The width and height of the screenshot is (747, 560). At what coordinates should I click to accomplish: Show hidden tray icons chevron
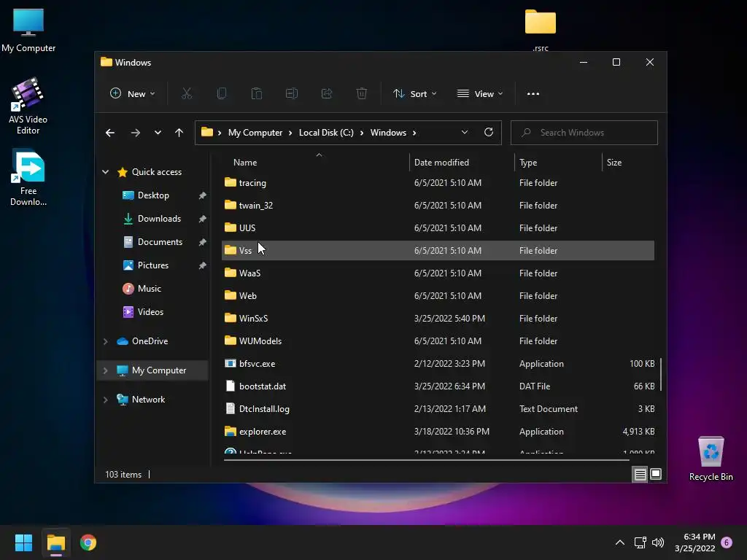pyautogui.click(x=620, y=542)
